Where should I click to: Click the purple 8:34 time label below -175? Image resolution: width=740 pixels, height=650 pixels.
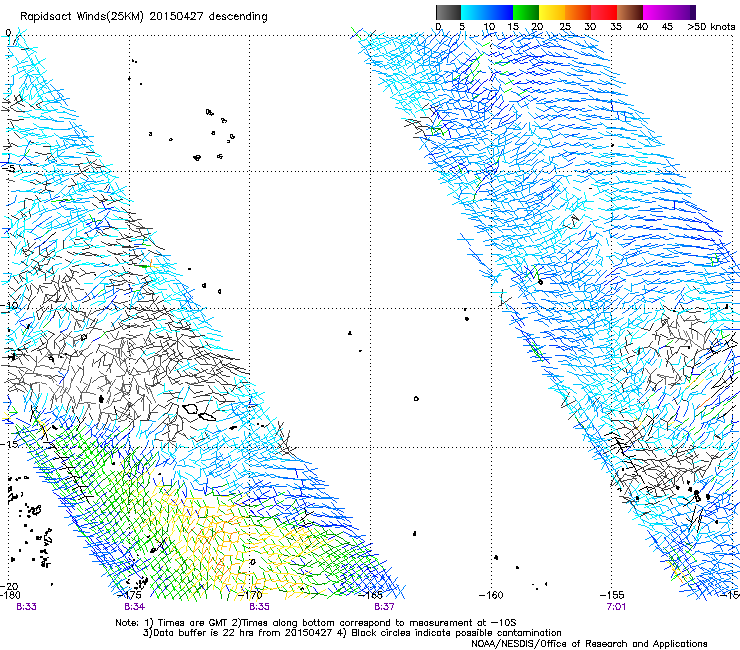(135, 607)
